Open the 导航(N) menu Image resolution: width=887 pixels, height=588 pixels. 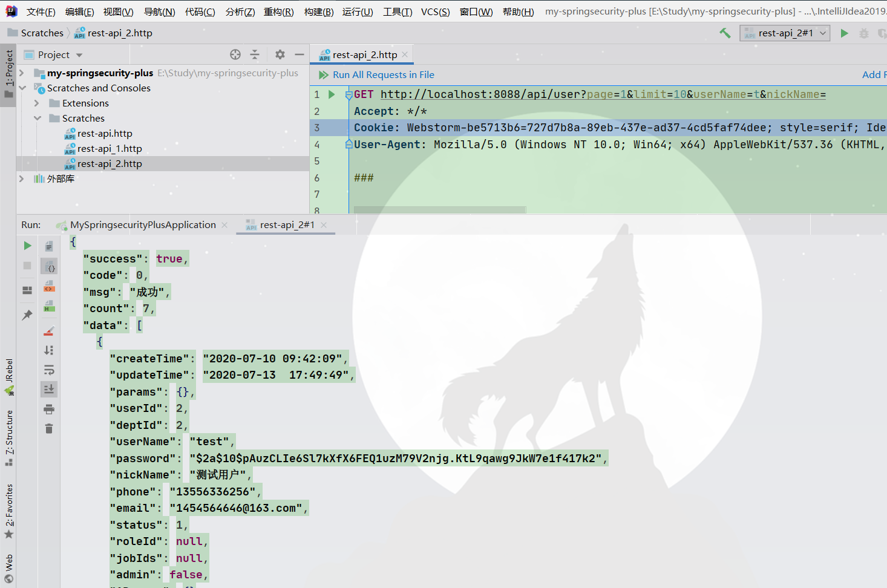160,11
